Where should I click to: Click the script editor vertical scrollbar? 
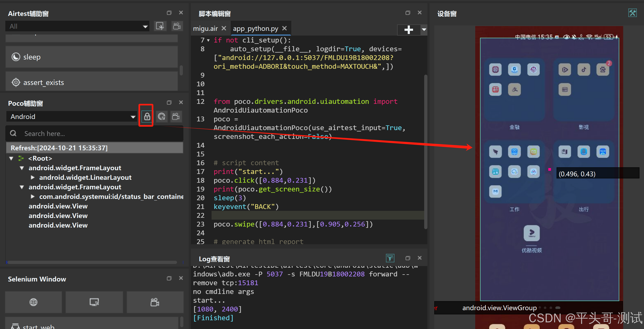click(x=426, y=151)
